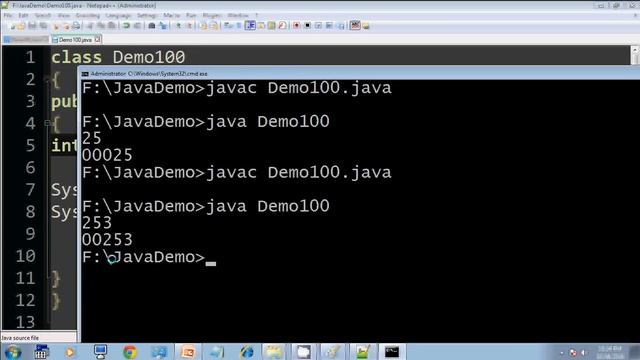Click the Paste toolbar icon

pos(111,26)
